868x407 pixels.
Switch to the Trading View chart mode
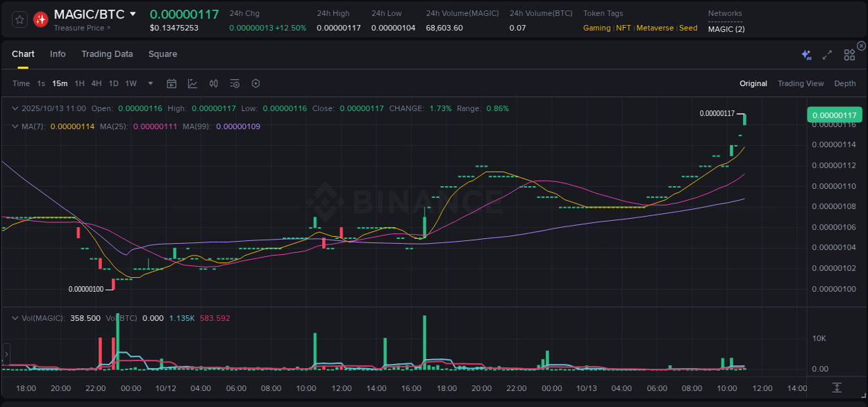801,83
